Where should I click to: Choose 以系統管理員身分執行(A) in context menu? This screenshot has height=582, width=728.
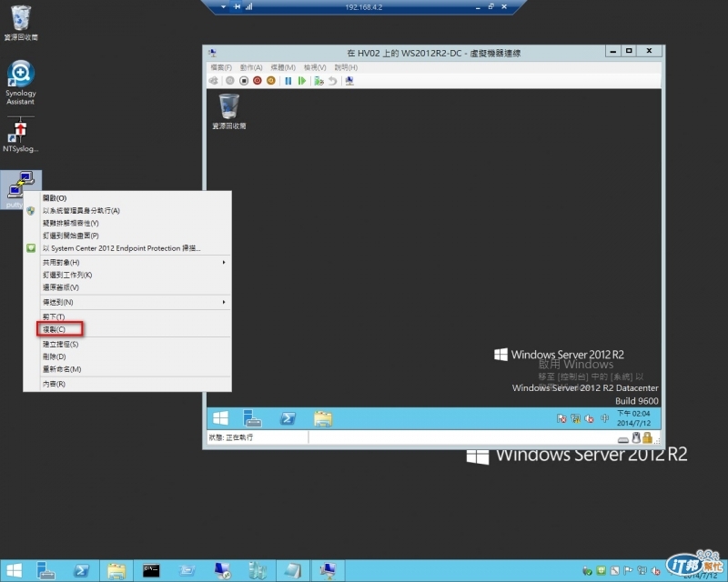pos(127,211)
